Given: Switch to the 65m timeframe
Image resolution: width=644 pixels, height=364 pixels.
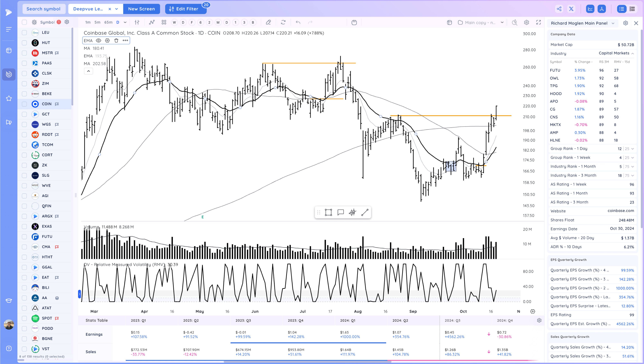Looking at the screenshot, I should pyautogui.click(x=108, y=23).
